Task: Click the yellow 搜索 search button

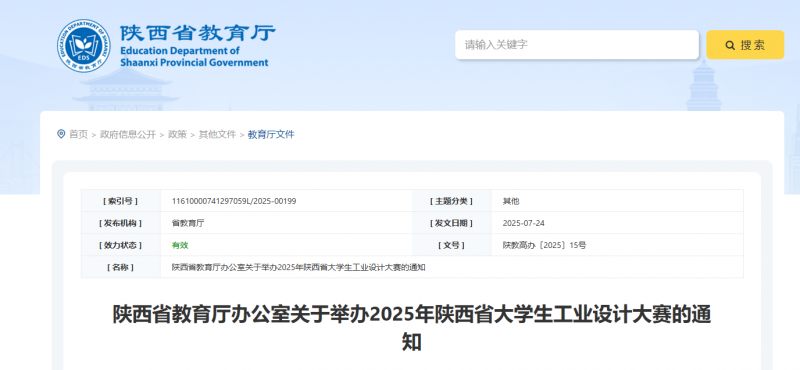Action: (745, 44)
